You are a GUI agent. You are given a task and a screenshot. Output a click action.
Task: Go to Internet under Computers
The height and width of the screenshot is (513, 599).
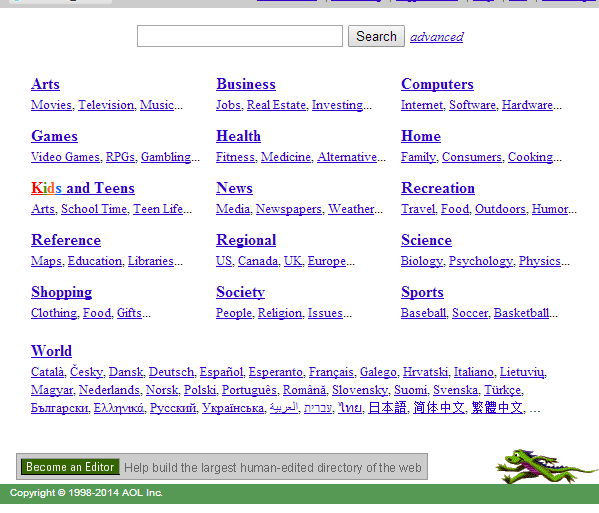[422, 105]
